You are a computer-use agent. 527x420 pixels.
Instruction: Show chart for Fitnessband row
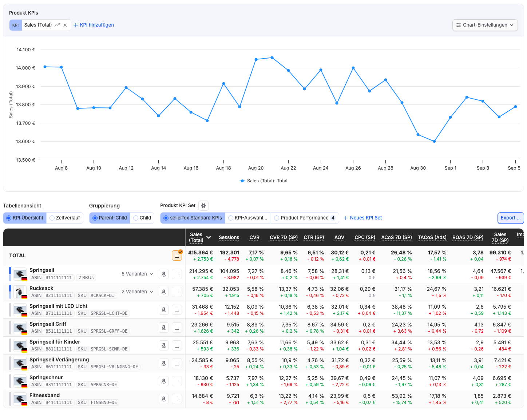(x=177, y=399)
